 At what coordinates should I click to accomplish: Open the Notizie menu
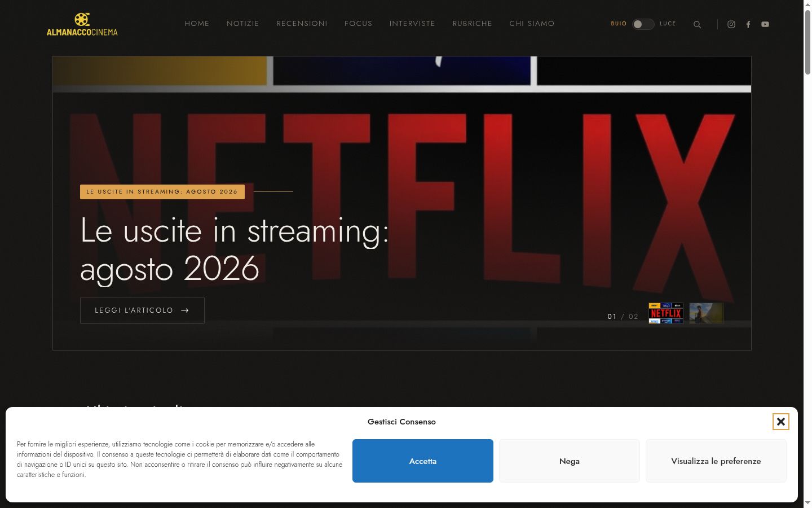click(x=243, y=24)
